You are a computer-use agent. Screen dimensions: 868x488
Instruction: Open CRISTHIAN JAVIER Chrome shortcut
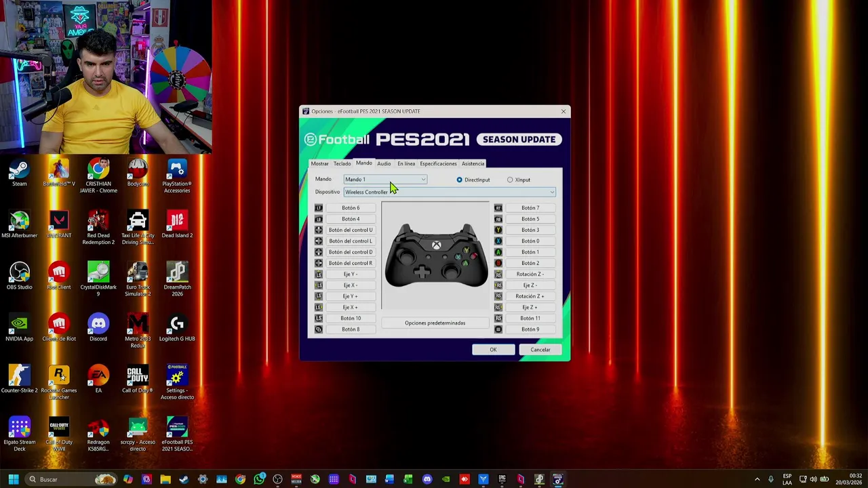98,176
